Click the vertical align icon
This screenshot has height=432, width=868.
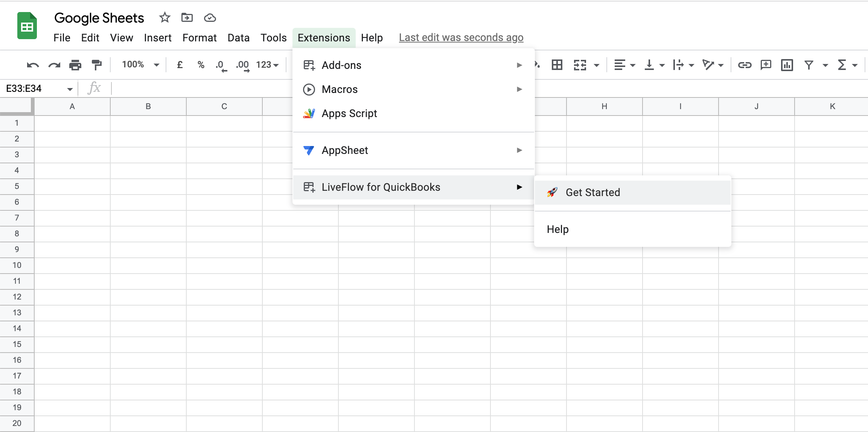point(649,65)
